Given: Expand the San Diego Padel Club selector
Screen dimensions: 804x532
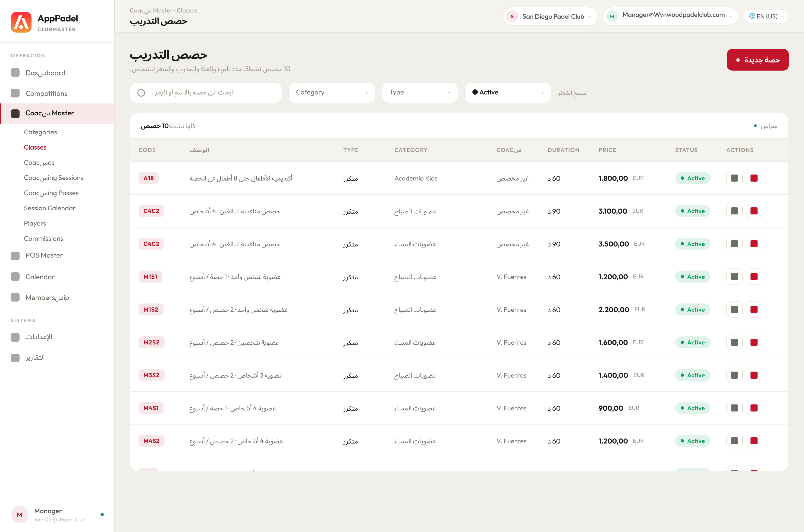Looking at the screenshot, I should 550,16.
